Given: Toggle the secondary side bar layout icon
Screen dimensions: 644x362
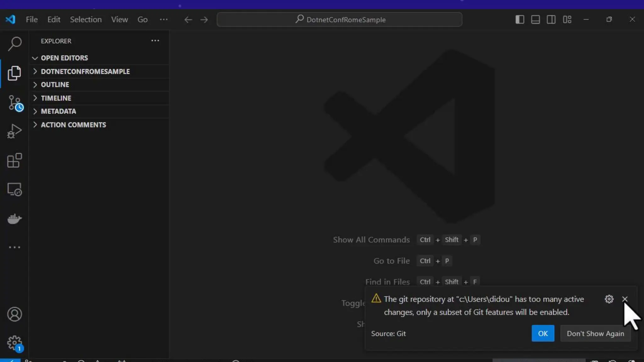Looking at the screenshot, I should tap(551, 19).
